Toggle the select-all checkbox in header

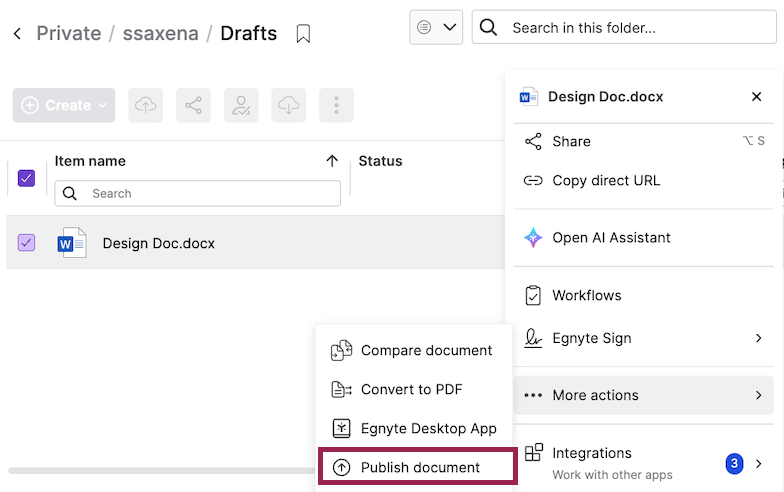point(27,178)
